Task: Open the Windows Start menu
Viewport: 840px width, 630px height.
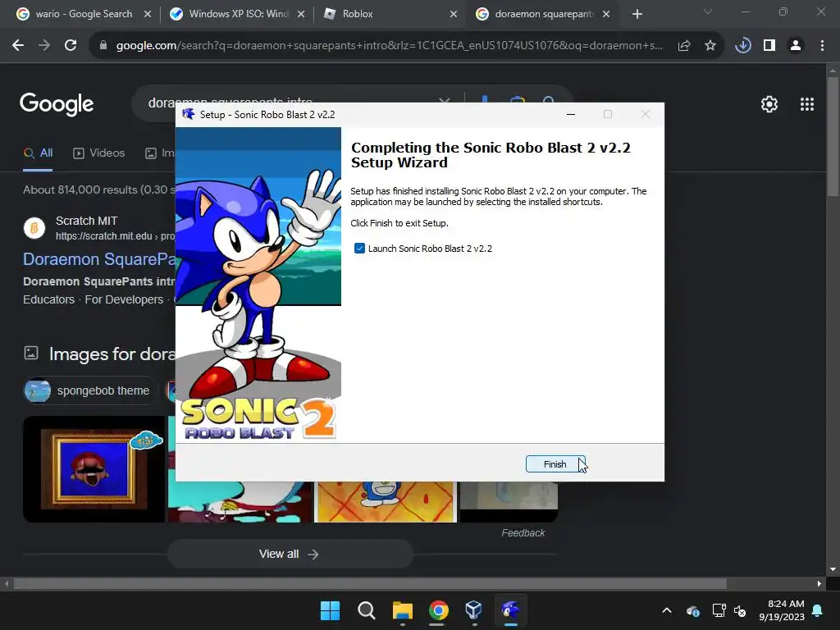Action: [x=330, y=610]
